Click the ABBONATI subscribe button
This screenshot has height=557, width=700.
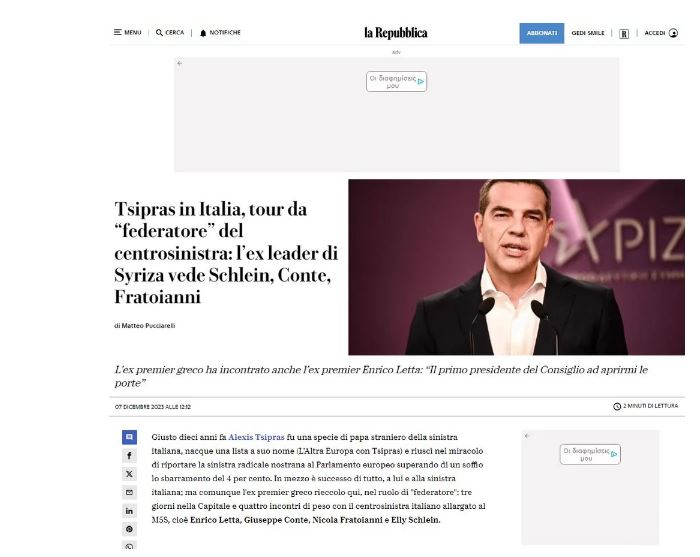pos(542,33)
